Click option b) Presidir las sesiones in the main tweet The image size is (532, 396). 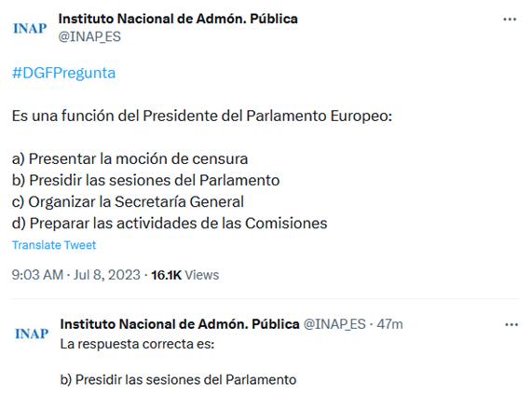146,180
